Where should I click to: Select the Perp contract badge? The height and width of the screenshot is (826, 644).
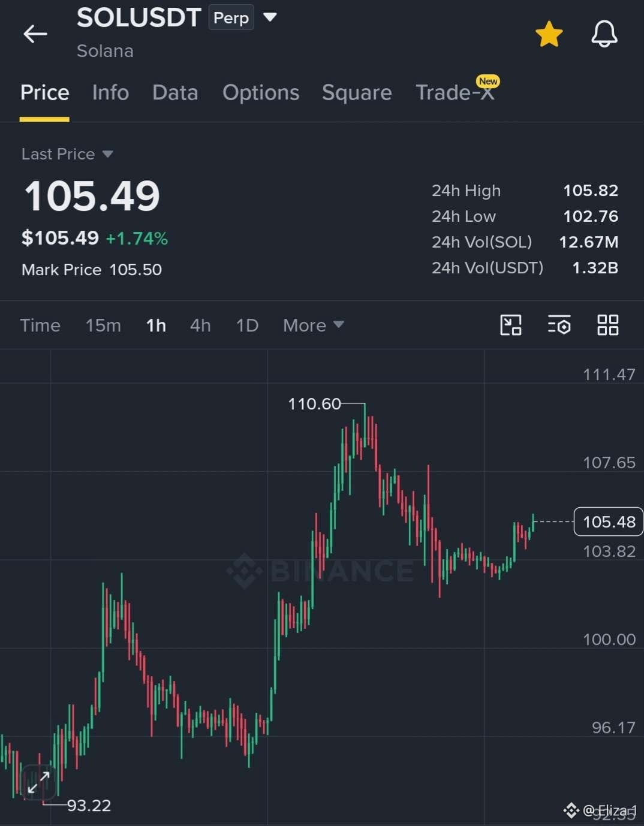tap(231, 17)
